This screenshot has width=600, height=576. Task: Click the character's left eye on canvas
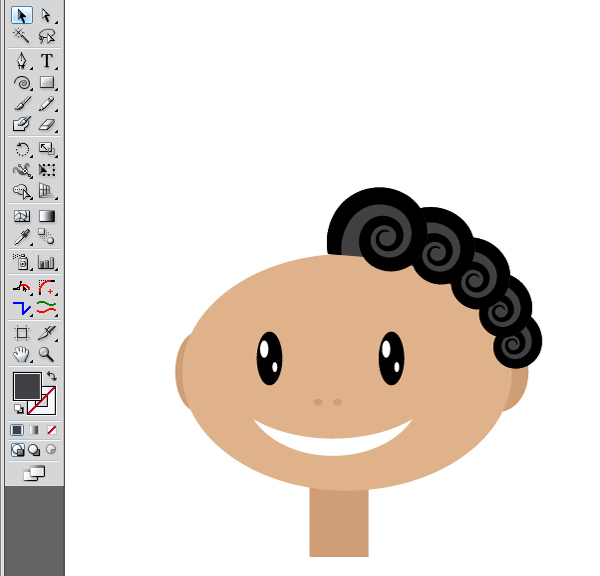pyautogui.click(x=269, y=358)
